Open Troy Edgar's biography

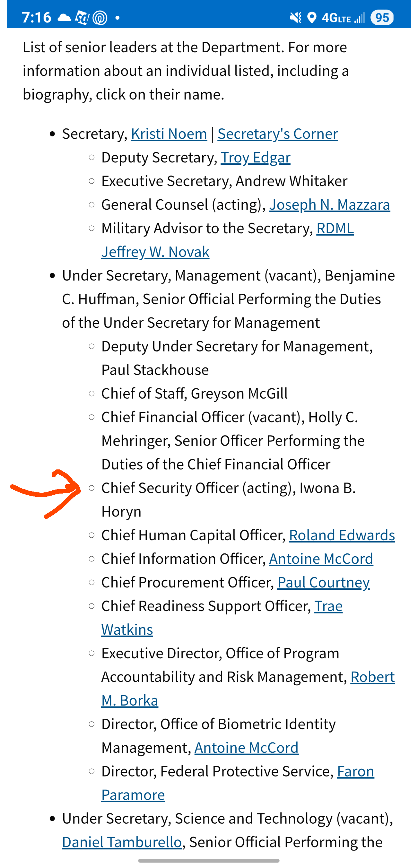(255, 157)
